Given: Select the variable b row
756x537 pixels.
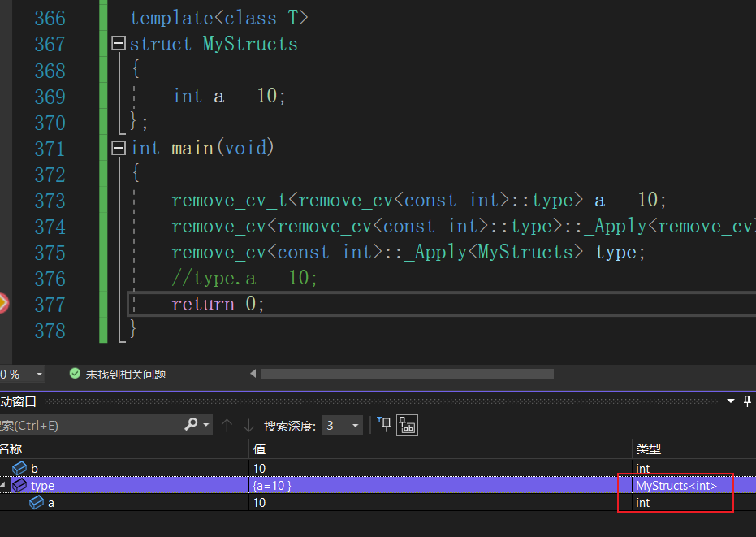Looking at the screenshot, I should point(378,468).
